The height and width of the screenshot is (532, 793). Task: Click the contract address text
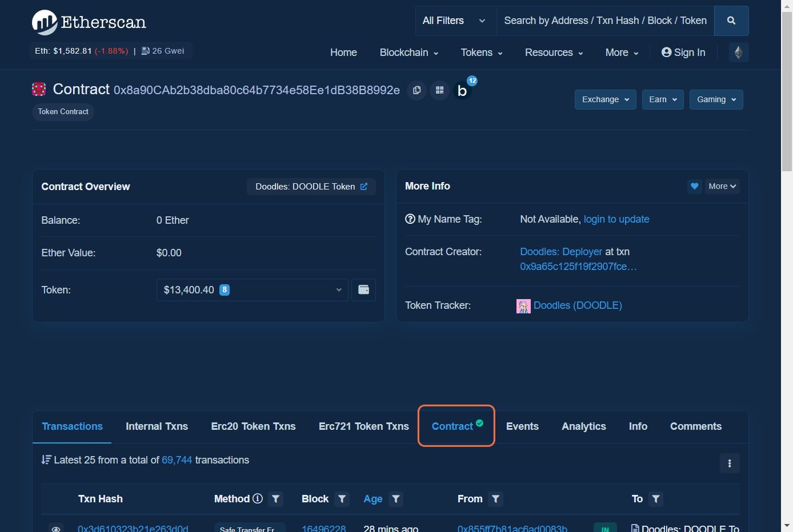257,90
